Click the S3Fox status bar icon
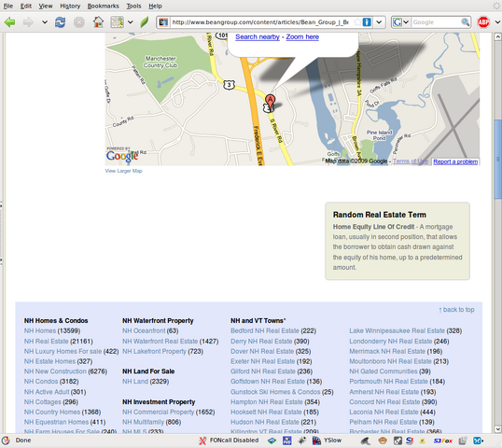Screen dimensions: 502x448 click(443, 441)
